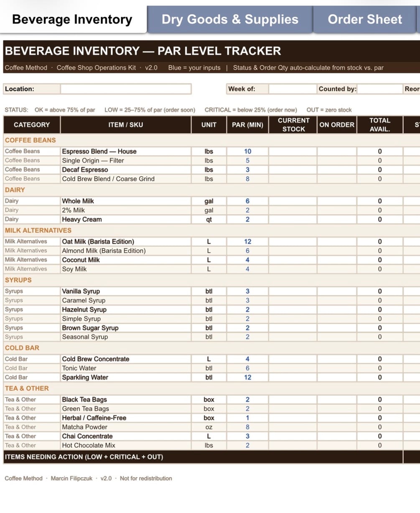Click the Par value for Sparkling Water

(x=247, y=378)
